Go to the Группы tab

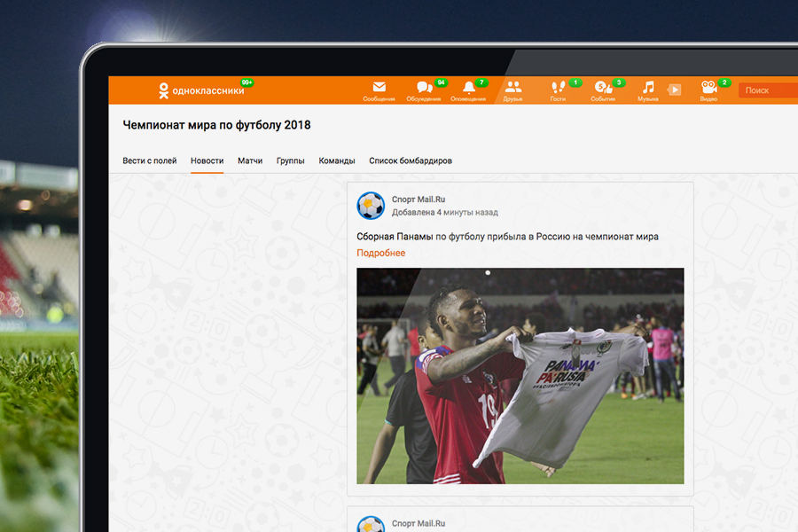tap(290, 160)
